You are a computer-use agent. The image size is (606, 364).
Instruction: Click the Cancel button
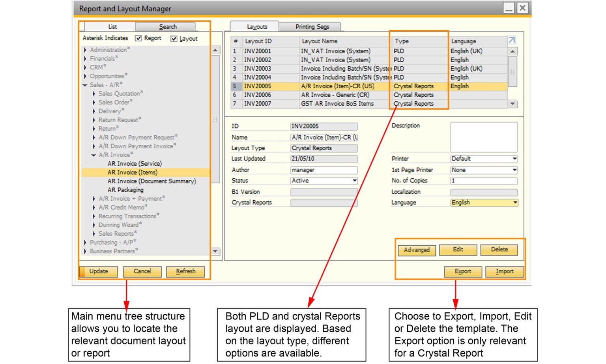coord(142,272)
